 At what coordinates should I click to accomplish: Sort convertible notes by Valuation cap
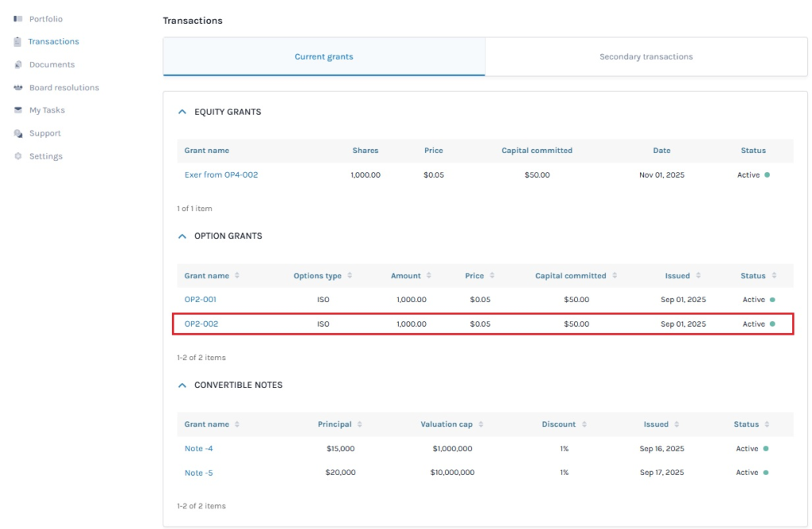click(x=481, y=424)
